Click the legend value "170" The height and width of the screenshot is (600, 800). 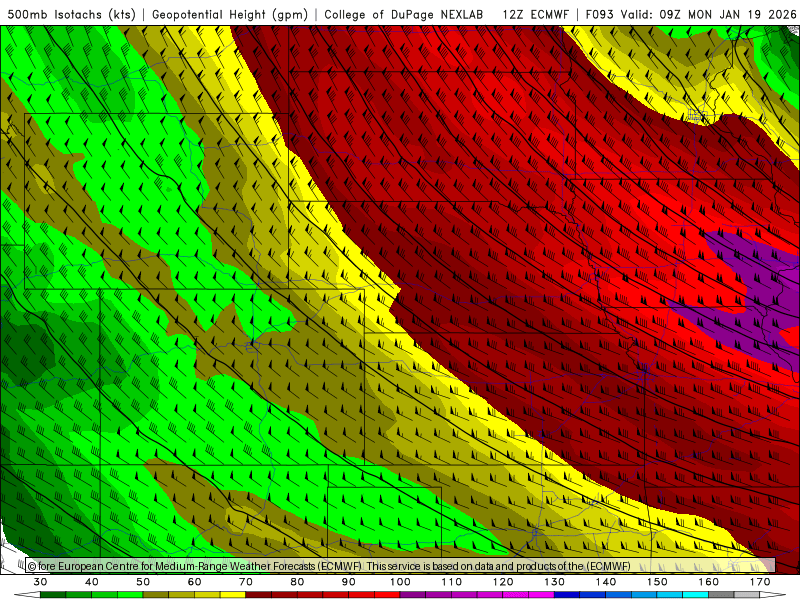click(760, 582)
